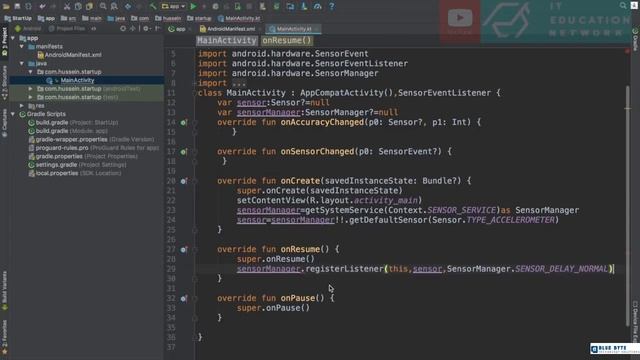Click the java folder breadcrumb
The height and width of the screenshot is (360, 640).
pos(116,18)
